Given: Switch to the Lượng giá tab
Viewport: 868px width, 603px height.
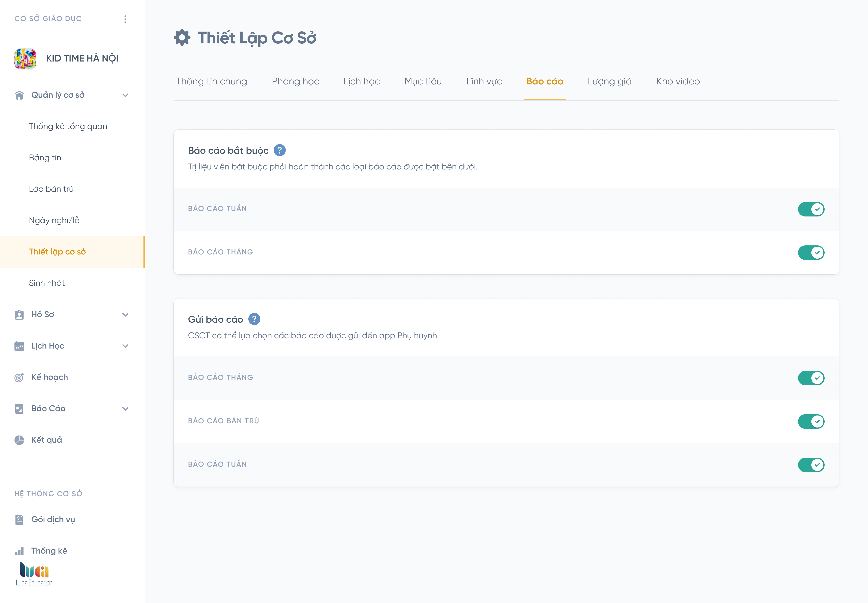Looking at the screenshot, I should pyautogui.click(x=609, y=81).
